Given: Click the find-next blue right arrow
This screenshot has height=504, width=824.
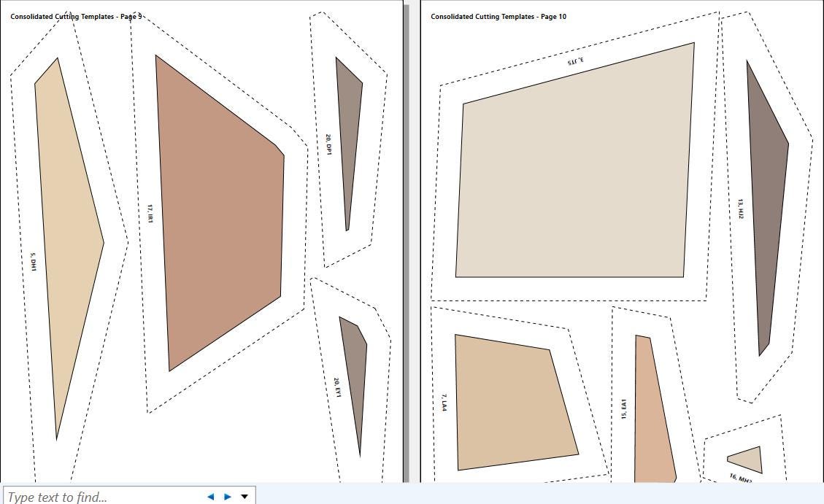Looking at the screenshot, I should pyautogui.click(x=228, y=497).
